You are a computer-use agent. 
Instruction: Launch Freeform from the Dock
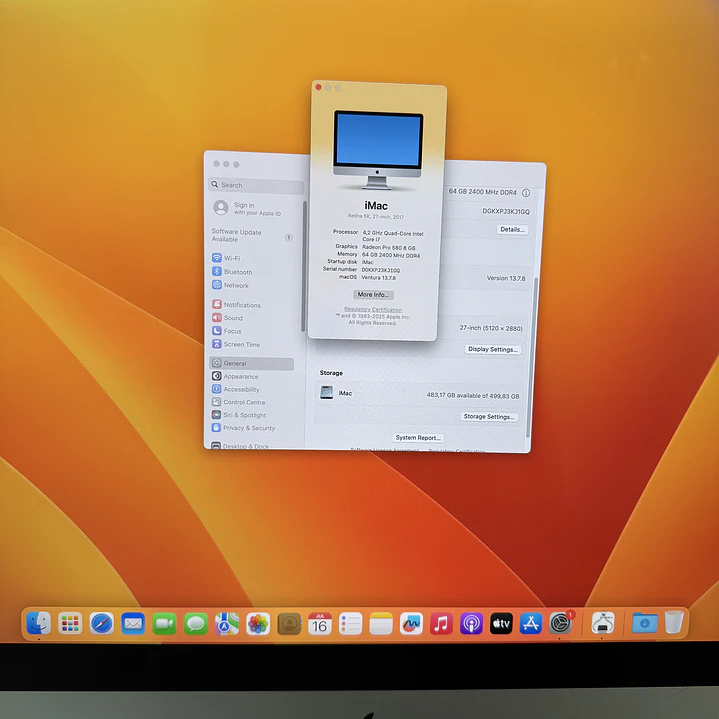coord(411,624)
